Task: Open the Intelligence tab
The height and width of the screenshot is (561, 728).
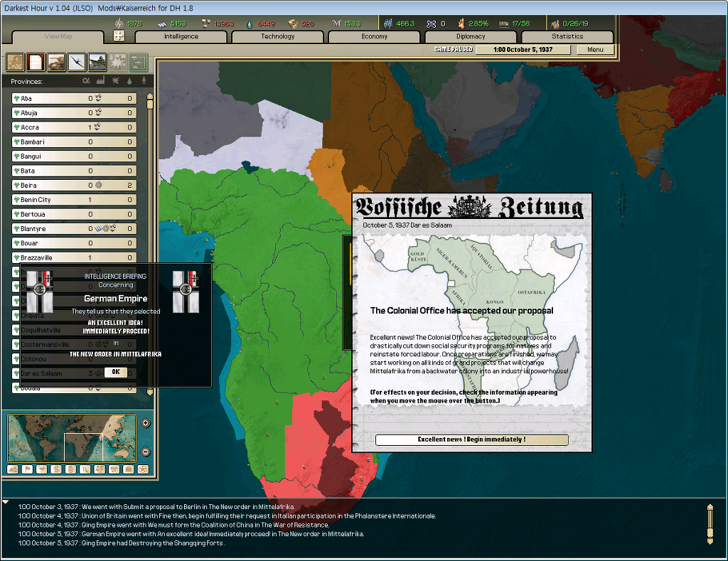Action: (x=181, y=36)
